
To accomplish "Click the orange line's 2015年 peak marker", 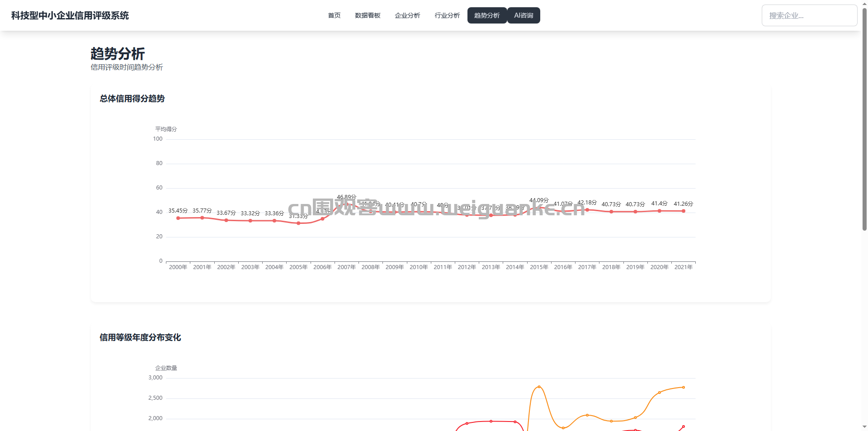I will (539, 387).
